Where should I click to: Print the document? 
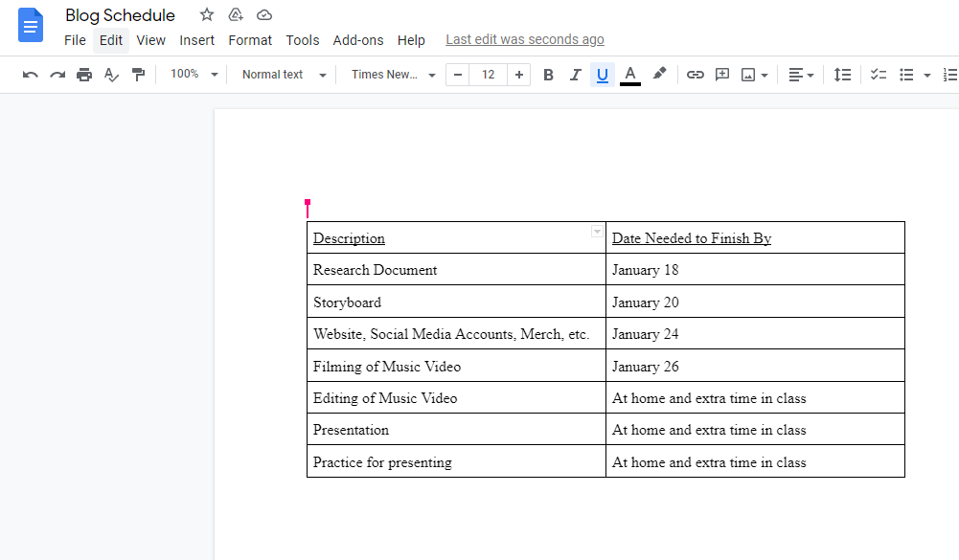[84, 75]
